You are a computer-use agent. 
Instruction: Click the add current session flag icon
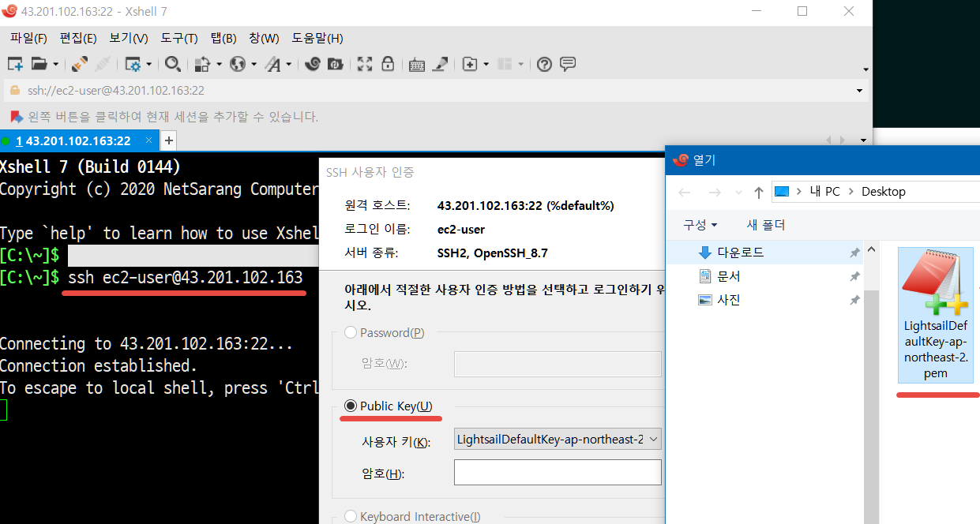[x=16, y=117]
